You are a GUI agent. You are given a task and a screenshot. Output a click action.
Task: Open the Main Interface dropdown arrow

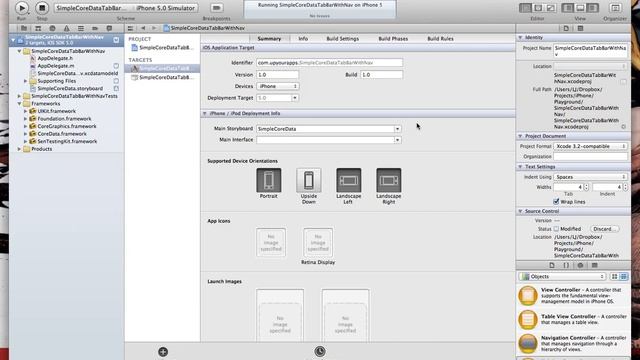397,140
